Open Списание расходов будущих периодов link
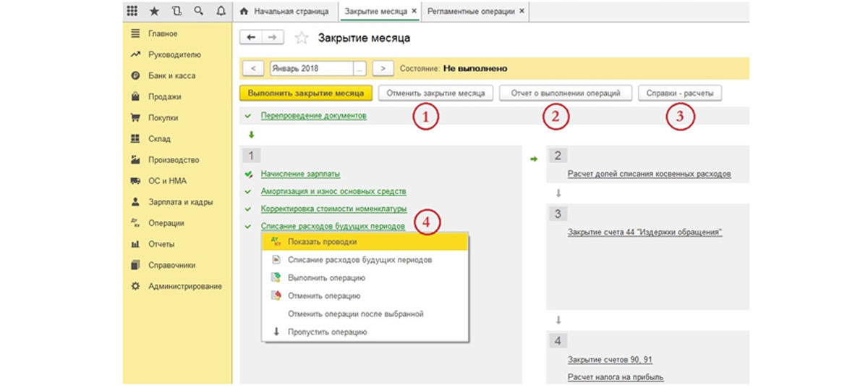The height and width of the screenshot is (386, 868). coord(333,226)
